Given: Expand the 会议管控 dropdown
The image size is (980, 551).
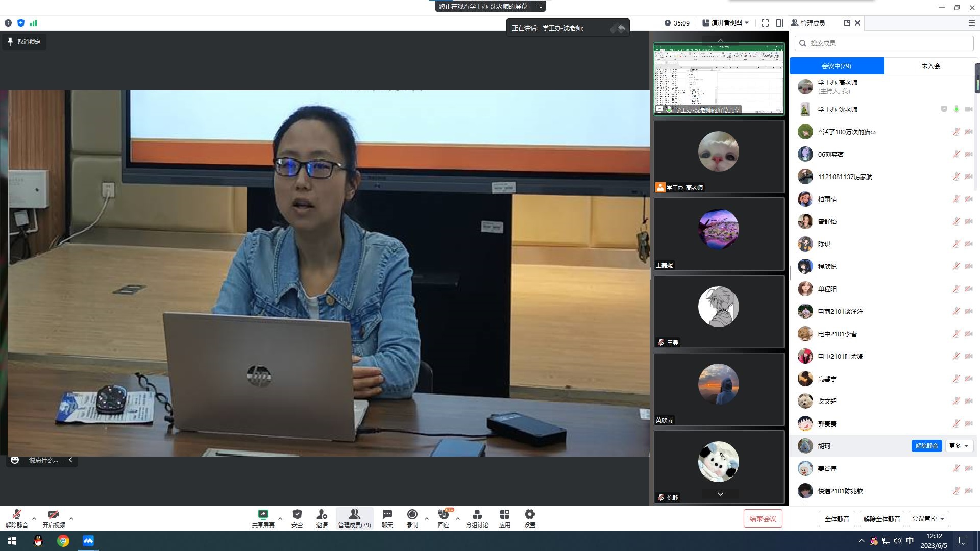Looking at the screenshot, I should (928, 519).
